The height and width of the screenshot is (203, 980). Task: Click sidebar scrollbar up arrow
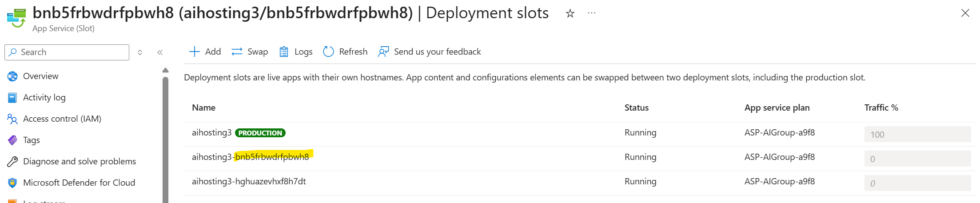pyautogui.click(x=165, y=70)
